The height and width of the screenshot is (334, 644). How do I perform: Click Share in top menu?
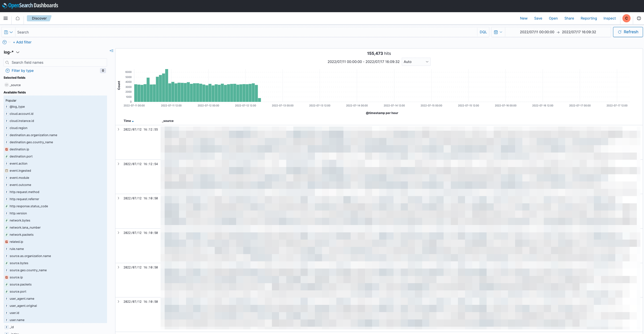[569, 18]
